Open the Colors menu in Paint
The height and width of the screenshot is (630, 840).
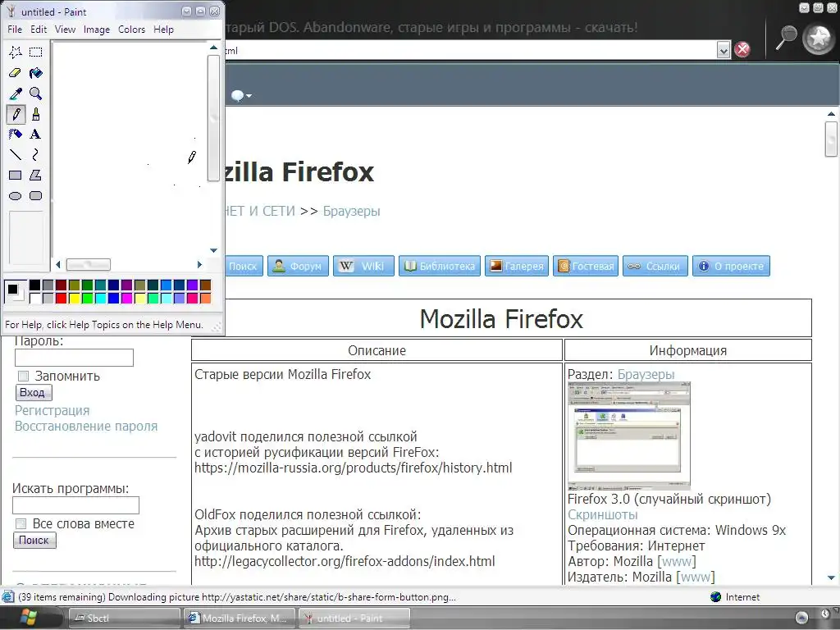131,30
